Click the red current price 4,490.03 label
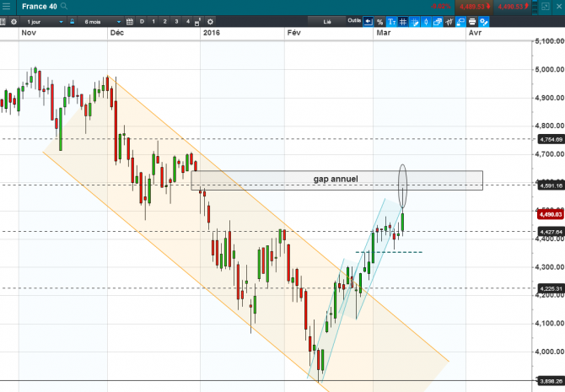The height and width of the screenshot is (392, 565). pos(550,214)
